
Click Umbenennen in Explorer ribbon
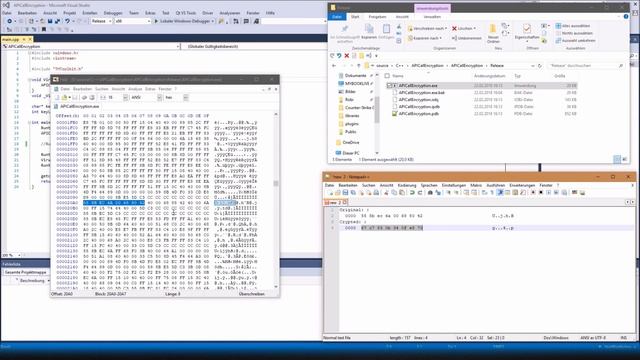[x=466, y=38]
